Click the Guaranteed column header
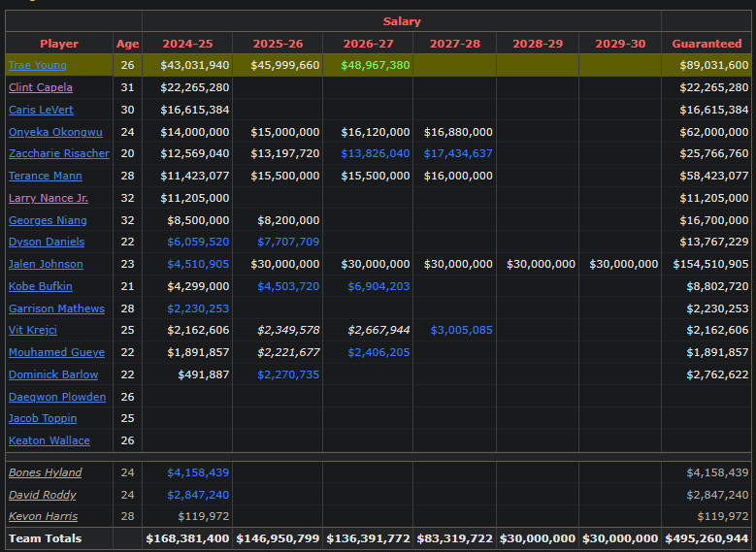Image resolution: width=756 pixels, height=552 pixels. 707,44
